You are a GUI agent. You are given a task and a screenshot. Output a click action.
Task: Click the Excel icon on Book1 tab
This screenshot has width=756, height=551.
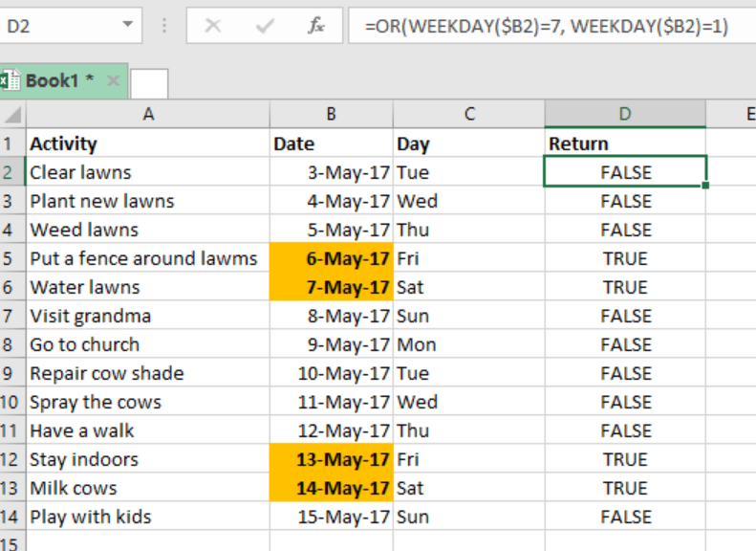click(10, 80)
